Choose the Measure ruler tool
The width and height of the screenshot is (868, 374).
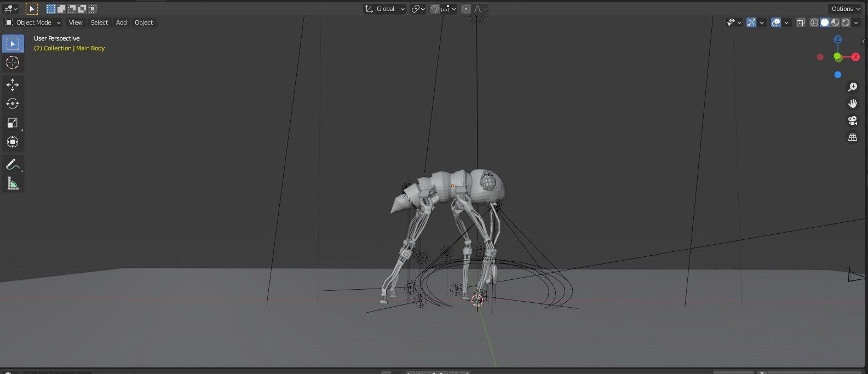13,183
